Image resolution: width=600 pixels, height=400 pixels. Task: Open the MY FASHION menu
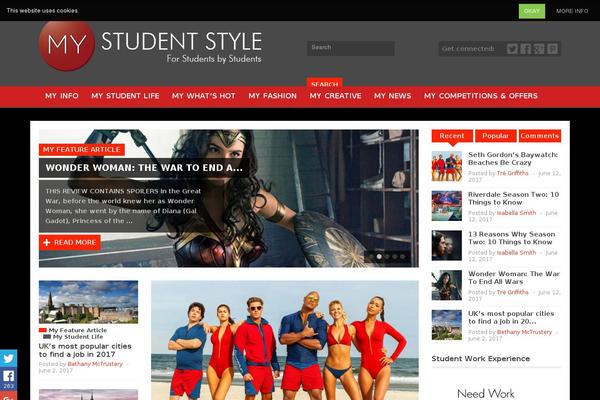(x=272, y=96)
